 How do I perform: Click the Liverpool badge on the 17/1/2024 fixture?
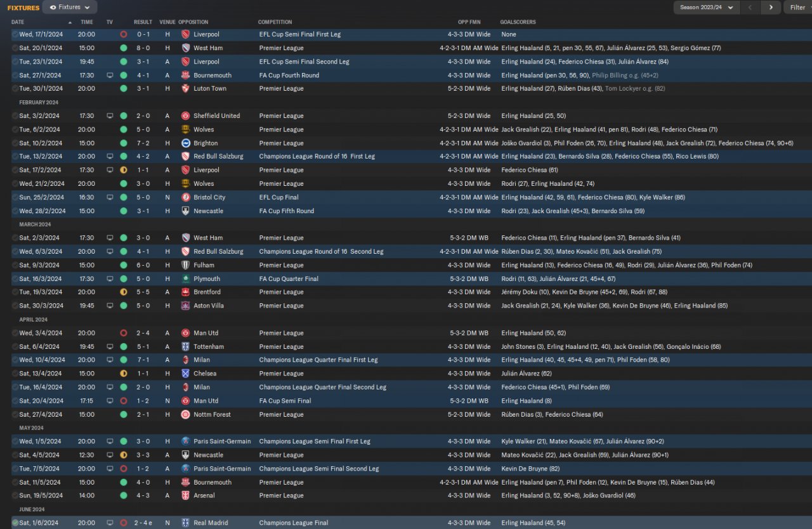185,34
